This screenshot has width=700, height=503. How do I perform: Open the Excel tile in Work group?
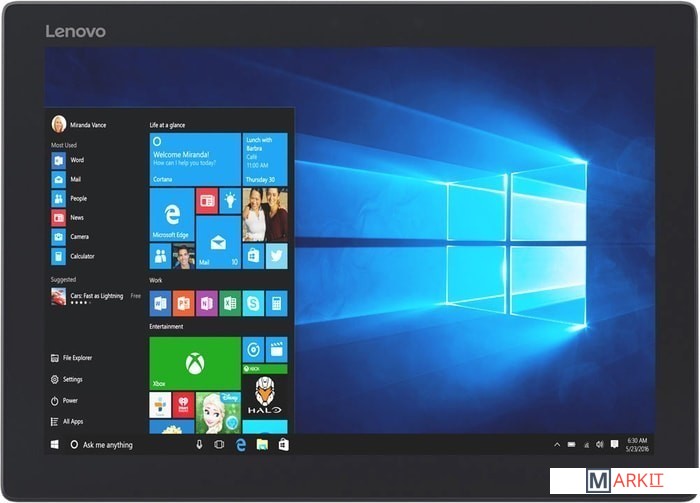[230, 303]
